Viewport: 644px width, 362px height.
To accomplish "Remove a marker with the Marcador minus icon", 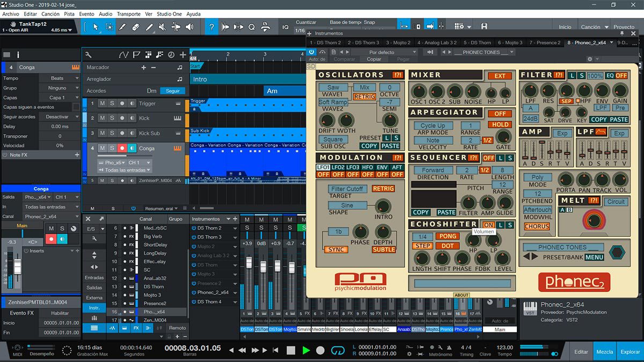I will (153, 68).
